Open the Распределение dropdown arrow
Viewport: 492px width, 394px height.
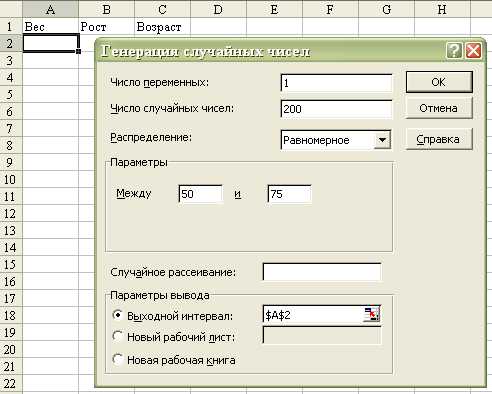point(382,140)
